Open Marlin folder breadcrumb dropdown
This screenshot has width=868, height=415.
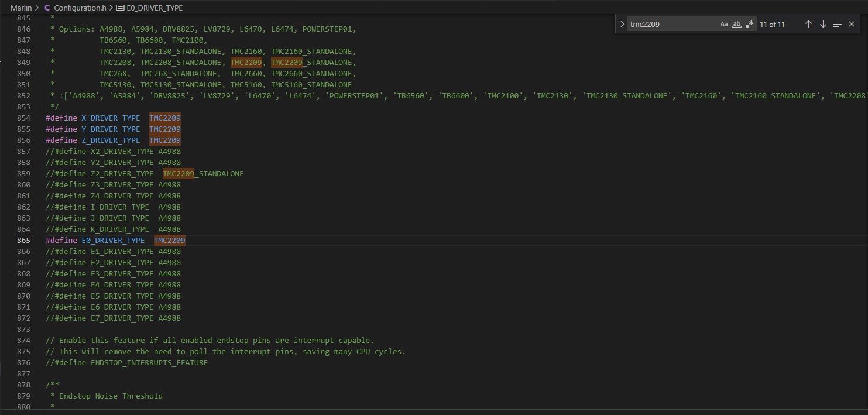pos(21,8)
